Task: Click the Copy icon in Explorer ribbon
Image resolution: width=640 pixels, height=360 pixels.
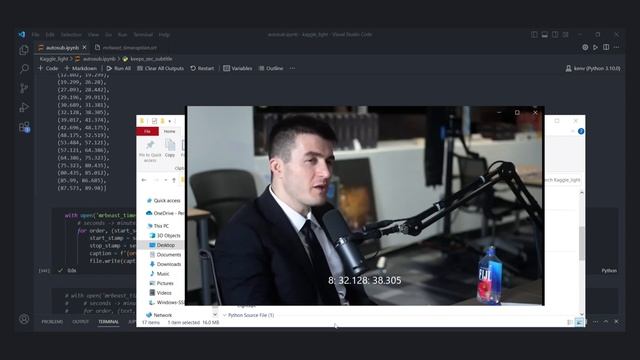Action: coord(170,148)
